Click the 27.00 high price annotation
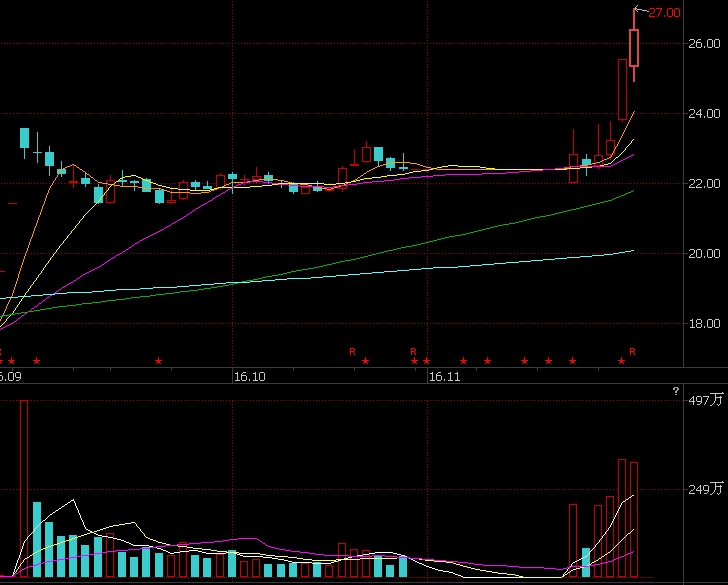This screenshot has height=585, width=728. [664, 13]
